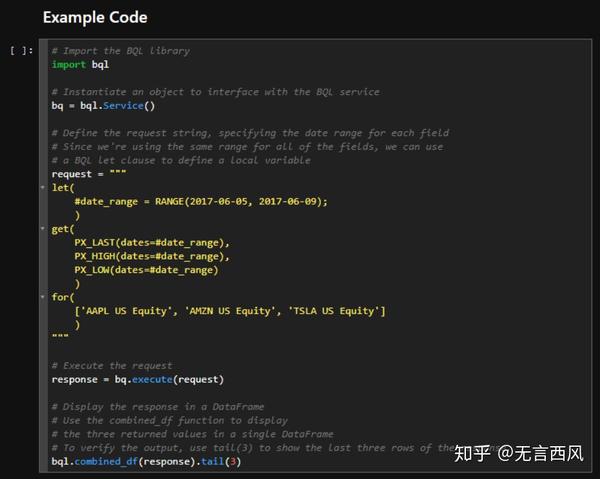Select the cell via its [ ]: prompt
Viewport: 600px width, 479px height.
pyautogui.click(x=21, y=51)
